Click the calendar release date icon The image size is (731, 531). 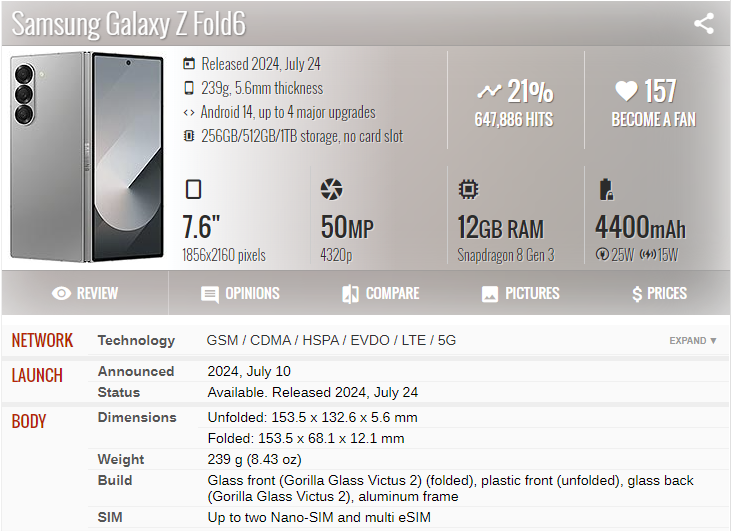[x=189, y=64]
